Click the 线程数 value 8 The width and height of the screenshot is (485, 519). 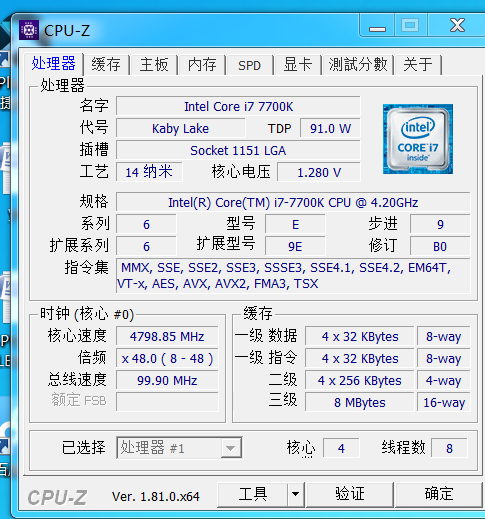click(x=449, y=448)
